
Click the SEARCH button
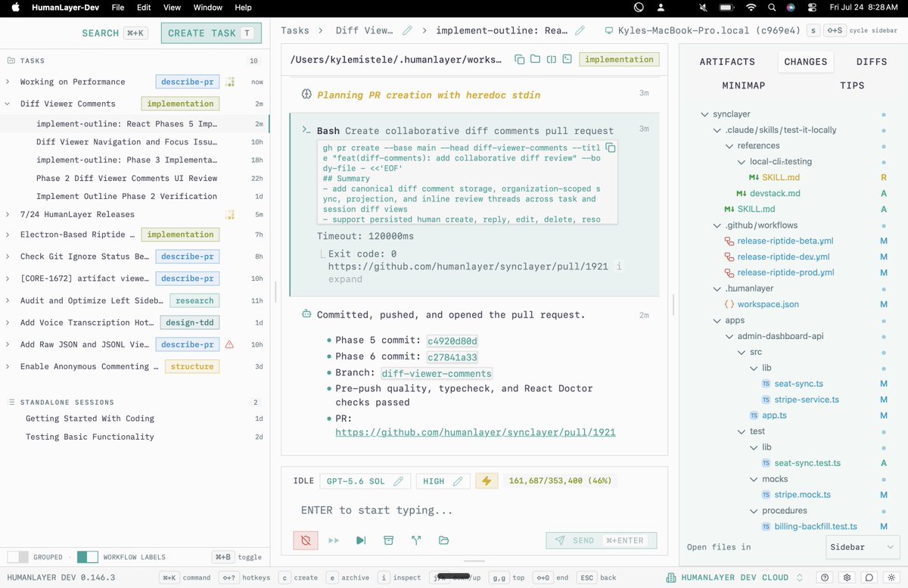click(x=113, y=33)
